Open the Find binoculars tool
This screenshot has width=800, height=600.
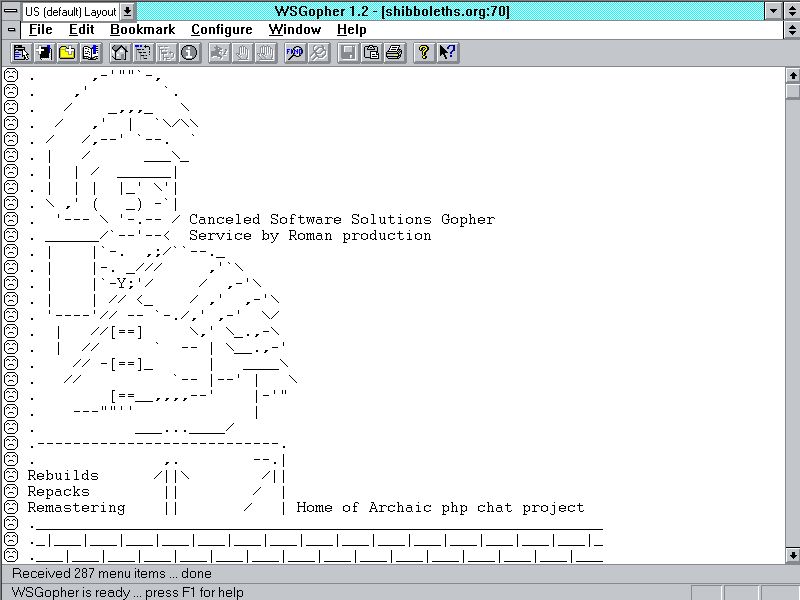(295, 53)
